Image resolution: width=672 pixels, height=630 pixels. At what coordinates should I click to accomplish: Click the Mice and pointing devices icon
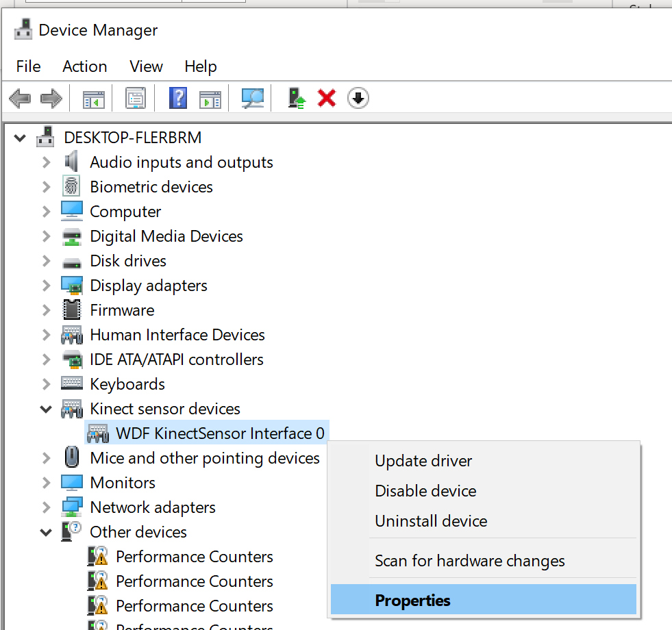point(71,457)
